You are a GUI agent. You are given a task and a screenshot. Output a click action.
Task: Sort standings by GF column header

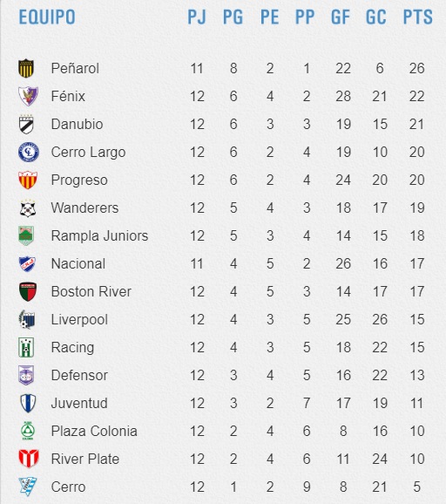[x=340, y=17]
